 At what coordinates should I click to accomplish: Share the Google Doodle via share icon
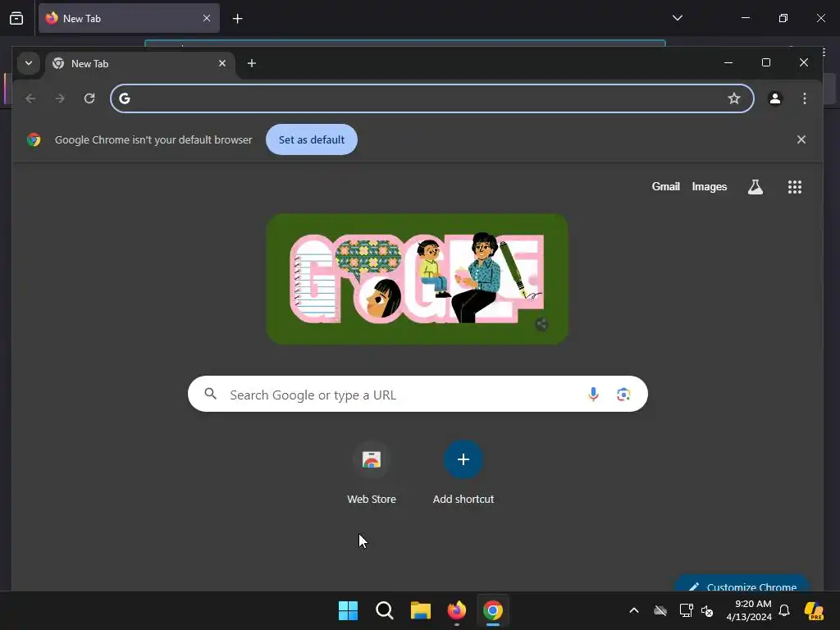coord(541,324)
